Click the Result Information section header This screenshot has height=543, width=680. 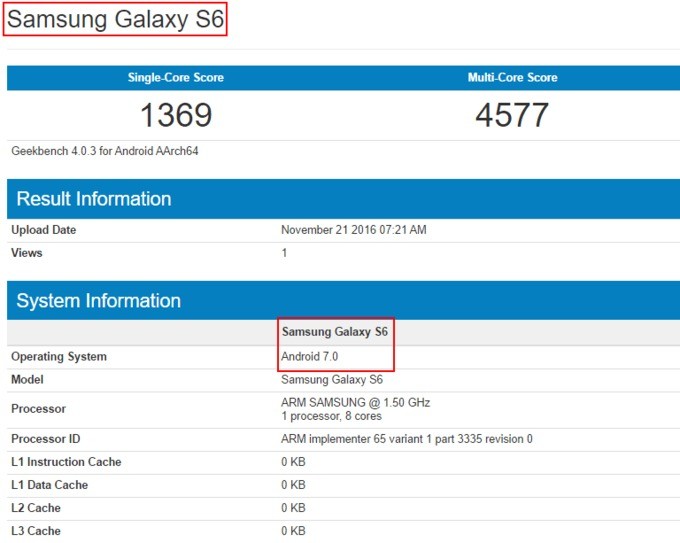tap(94, 199)
